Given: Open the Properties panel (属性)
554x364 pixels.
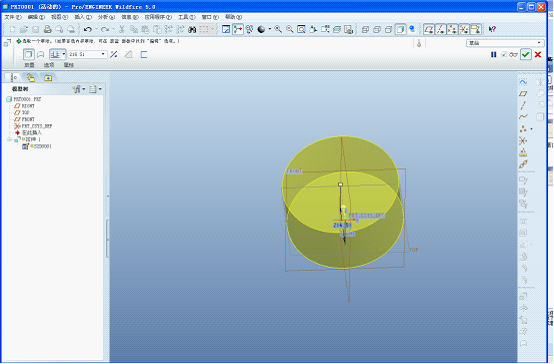Looking at the screenshot, I should [x=69, y=65].
